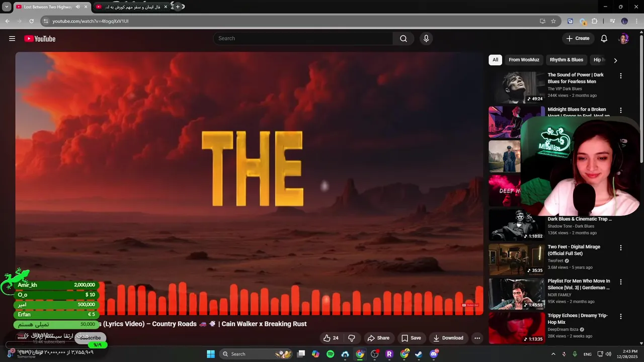The height and width of the screenshot is (362, 644).
Task: Open the account avatar menu
Action: pyautogui.click(x=624, y=39)
